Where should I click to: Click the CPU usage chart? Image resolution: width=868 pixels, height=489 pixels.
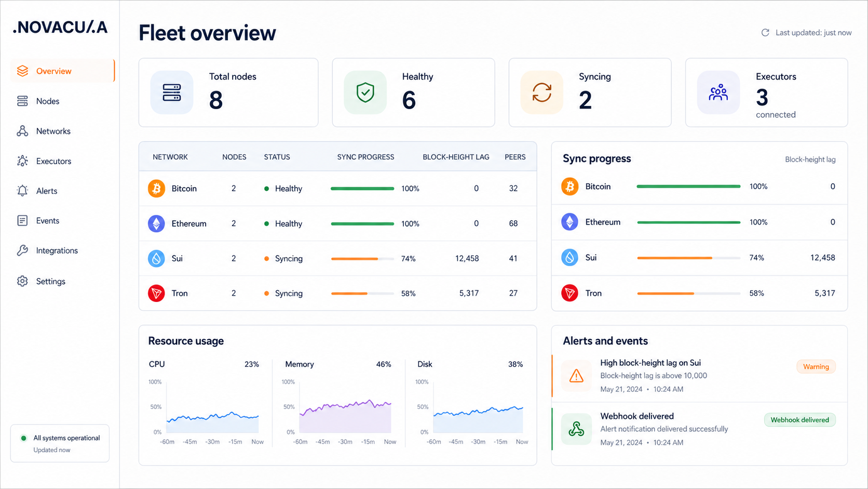[212, 407]
